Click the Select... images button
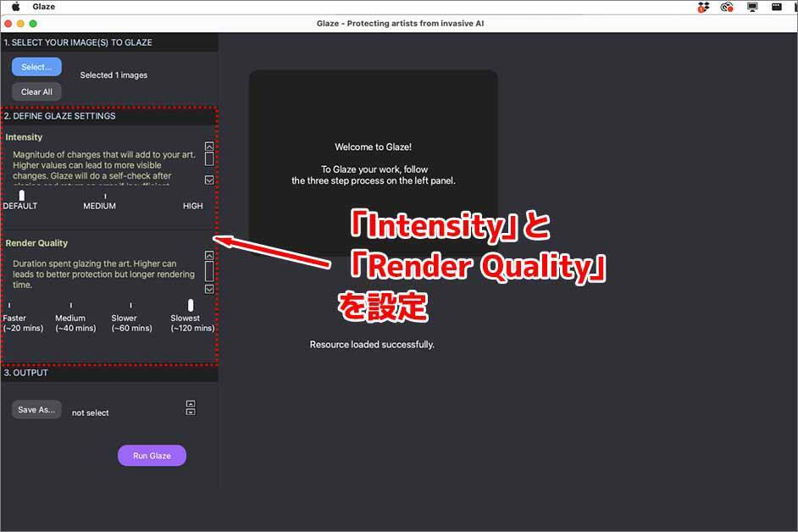 tap(36, 67)
